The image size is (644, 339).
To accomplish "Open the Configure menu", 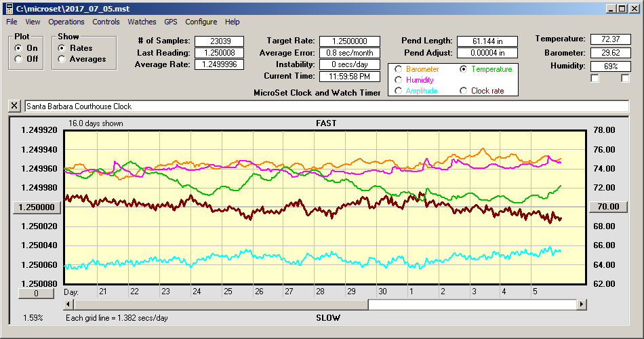I will pyautogui.click(x=201, y=22).
